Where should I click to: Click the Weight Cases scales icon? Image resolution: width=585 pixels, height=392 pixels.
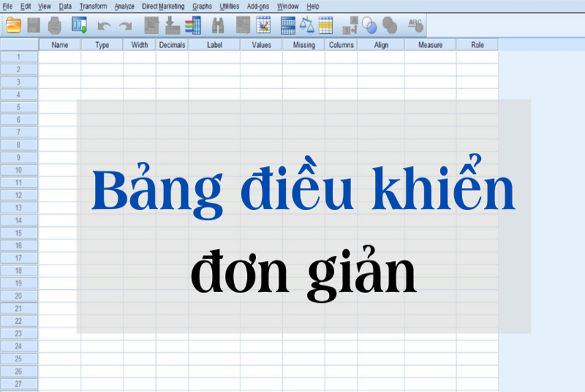click(307, 25)
